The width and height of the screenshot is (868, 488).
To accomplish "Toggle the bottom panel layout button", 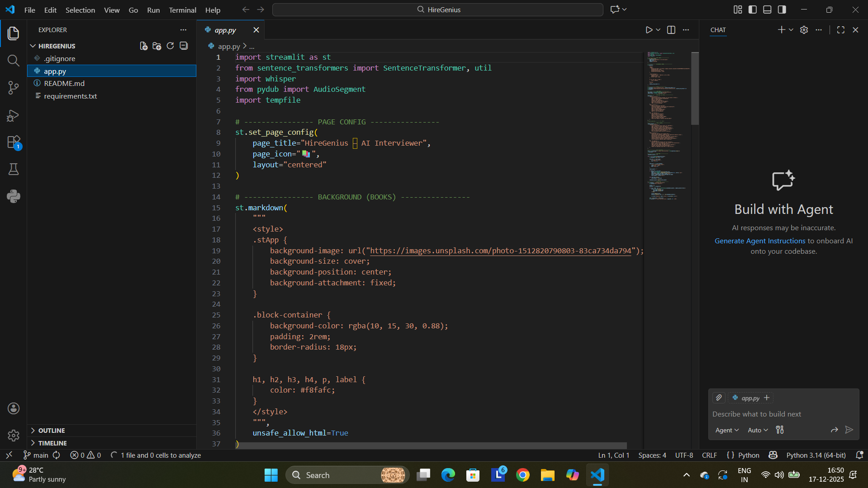I will point(767,9).
